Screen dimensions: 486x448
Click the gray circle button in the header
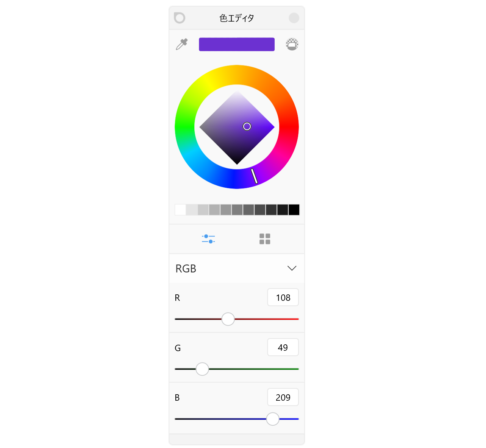294,18
